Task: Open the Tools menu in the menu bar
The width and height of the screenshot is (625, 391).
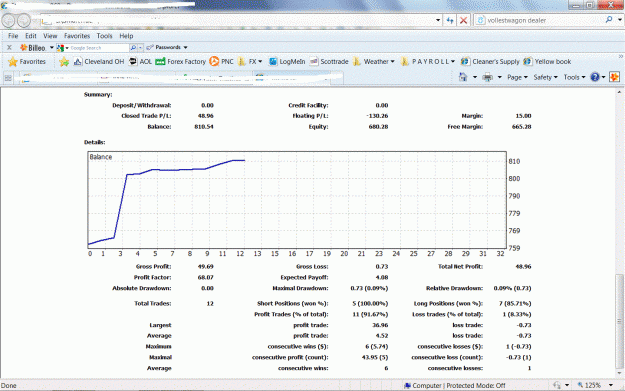Action: coord(104,36)
